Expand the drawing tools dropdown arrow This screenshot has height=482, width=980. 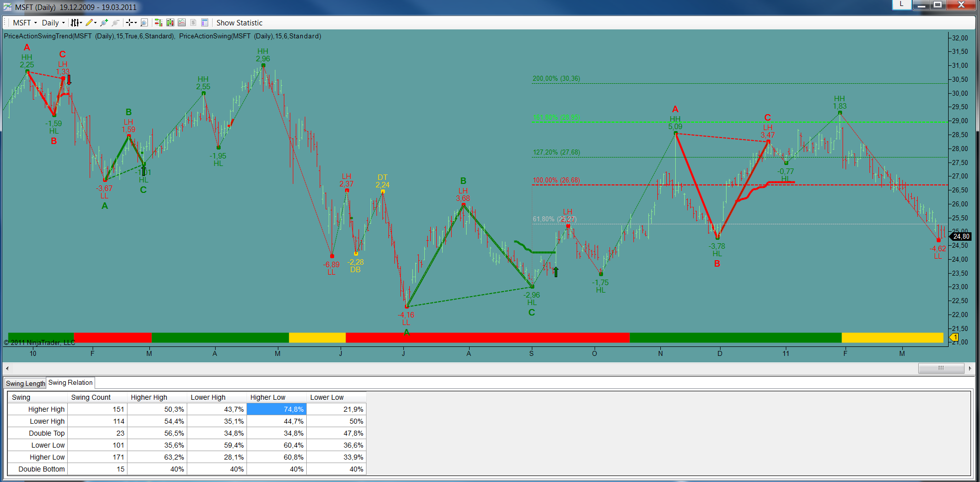point(95,22)
